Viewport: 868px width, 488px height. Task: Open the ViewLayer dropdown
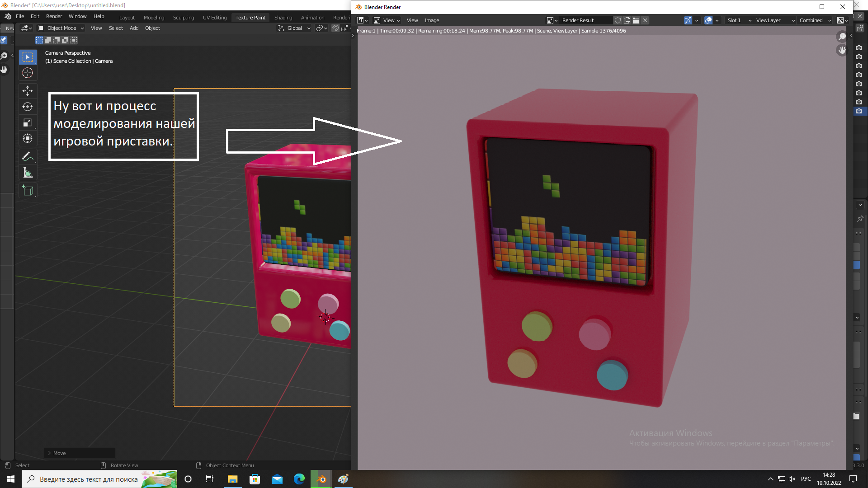(776, 20)
